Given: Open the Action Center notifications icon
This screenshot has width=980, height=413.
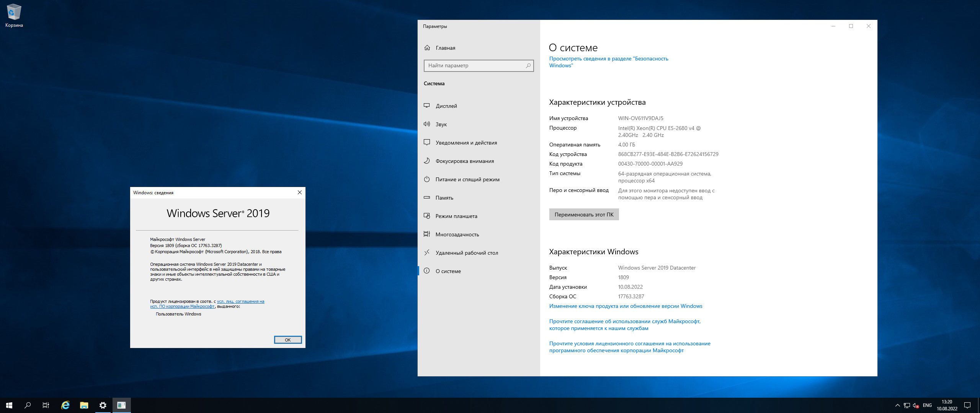Looking at the screenshot, I should pyautogui.click(x=967, y=405).
